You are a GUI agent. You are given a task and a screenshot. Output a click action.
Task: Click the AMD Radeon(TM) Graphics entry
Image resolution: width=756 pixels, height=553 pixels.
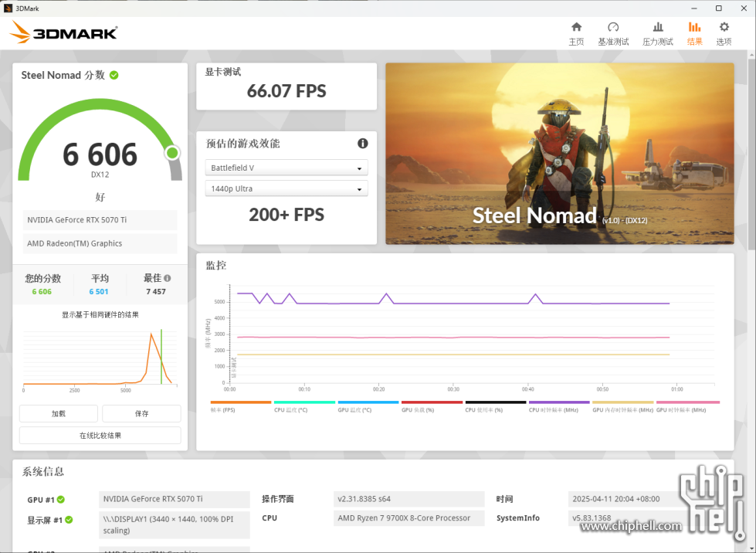100,243
